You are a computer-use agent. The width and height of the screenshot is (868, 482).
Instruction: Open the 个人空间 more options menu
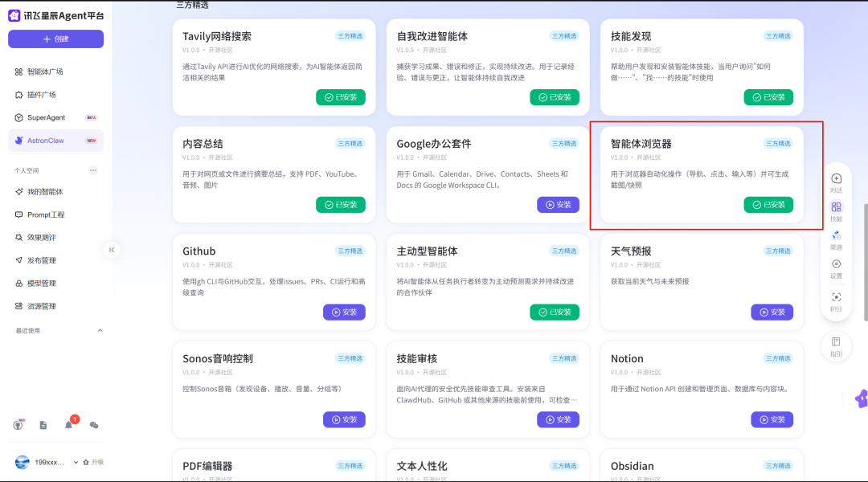tap(93, 170)
